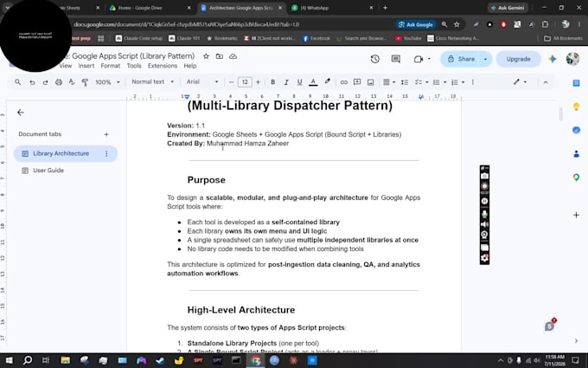
Task: Open the text color picker
Action: tap(313, 82)
